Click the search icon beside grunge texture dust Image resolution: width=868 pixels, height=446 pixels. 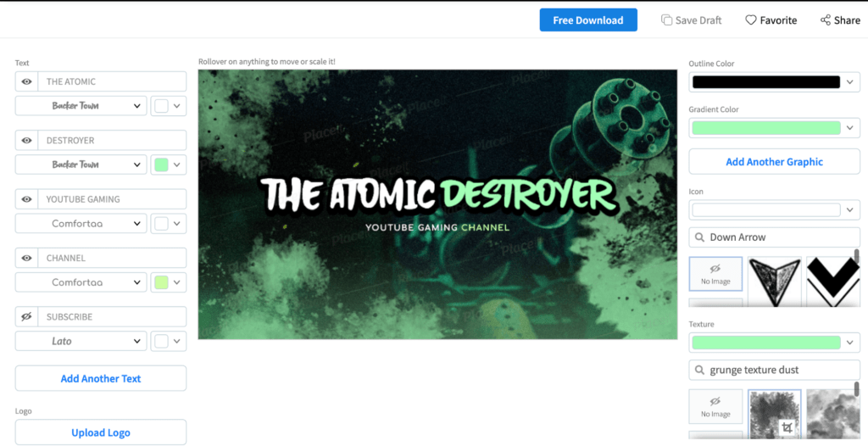(x=699, y=370)
